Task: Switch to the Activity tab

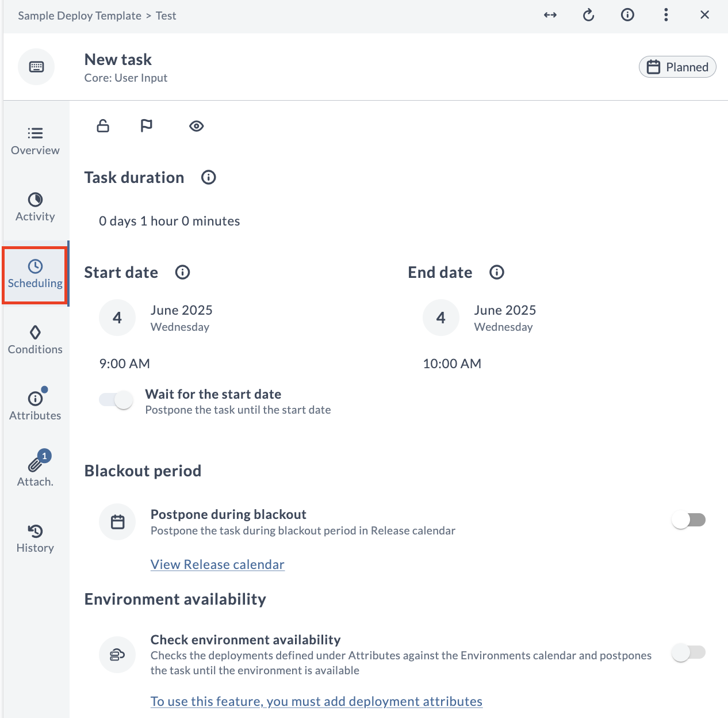Action: 35,208
